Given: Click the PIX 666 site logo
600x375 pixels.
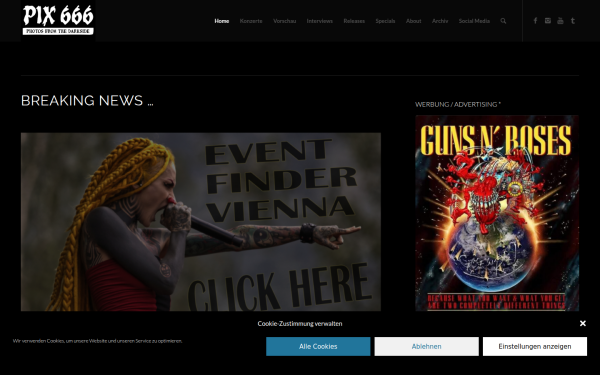Looking at the screenshot, I should (x=58, y=21).
